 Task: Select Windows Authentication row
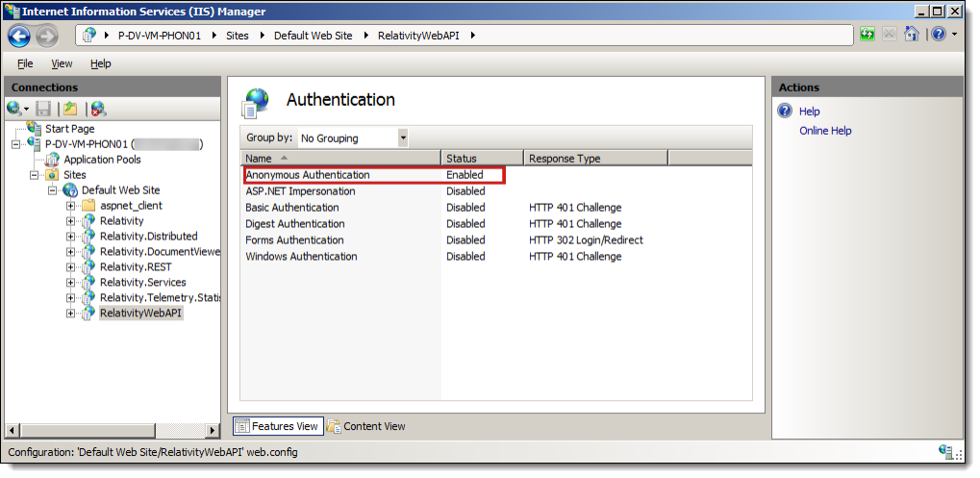click(496, 256)
